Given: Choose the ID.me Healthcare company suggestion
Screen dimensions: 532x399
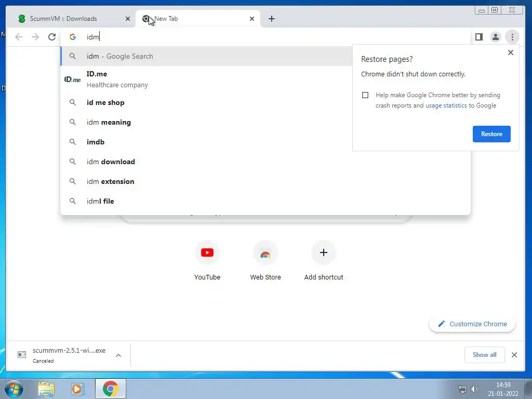Looking at the screenshot, I should pos(206,79).
